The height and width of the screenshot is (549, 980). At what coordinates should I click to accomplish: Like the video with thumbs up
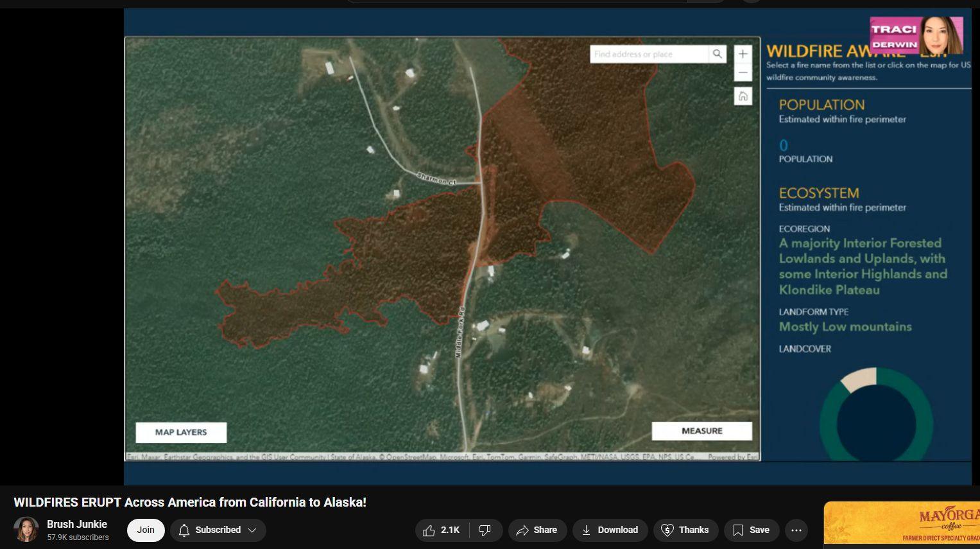[x=442, y=530]
